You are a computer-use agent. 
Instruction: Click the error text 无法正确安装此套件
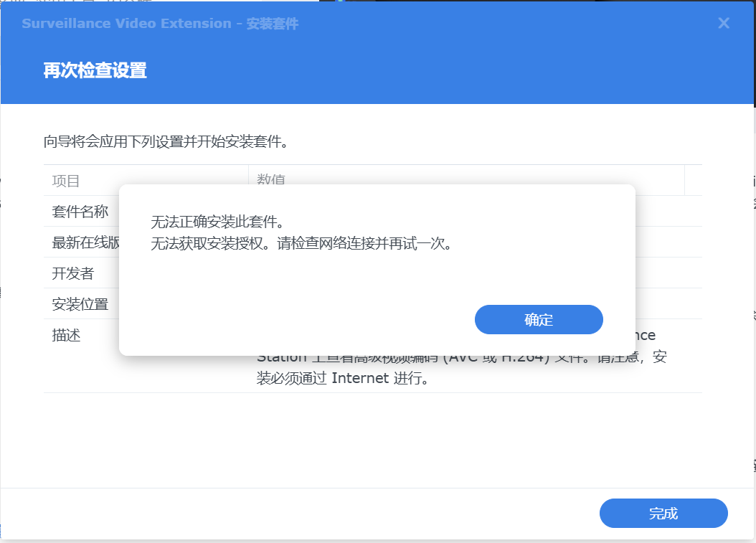218,222
